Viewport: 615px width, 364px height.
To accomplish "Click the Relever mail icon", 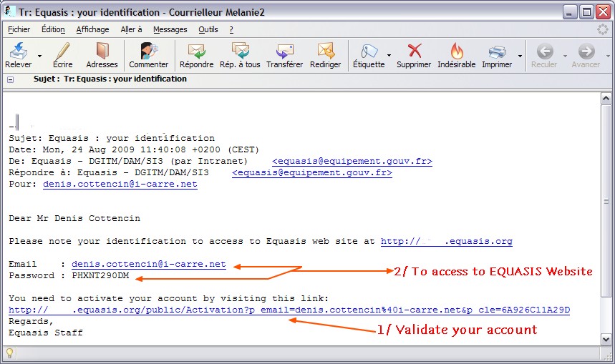I will click(x=18, y=55).
